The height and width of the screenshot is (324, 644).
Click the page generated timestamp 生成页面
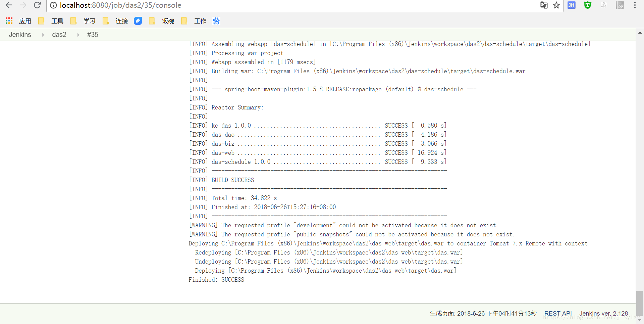pos(483,313)
